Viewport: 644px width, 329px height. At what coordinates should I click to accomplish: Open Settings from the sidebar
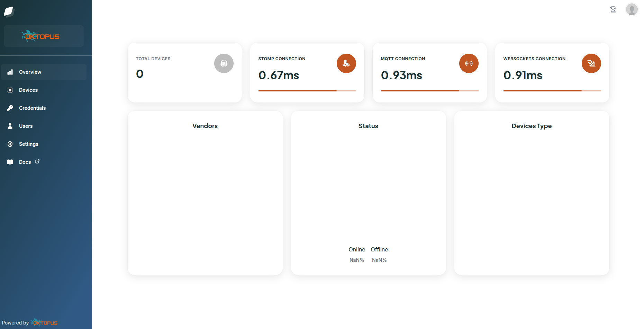click(x=44, y=144)
